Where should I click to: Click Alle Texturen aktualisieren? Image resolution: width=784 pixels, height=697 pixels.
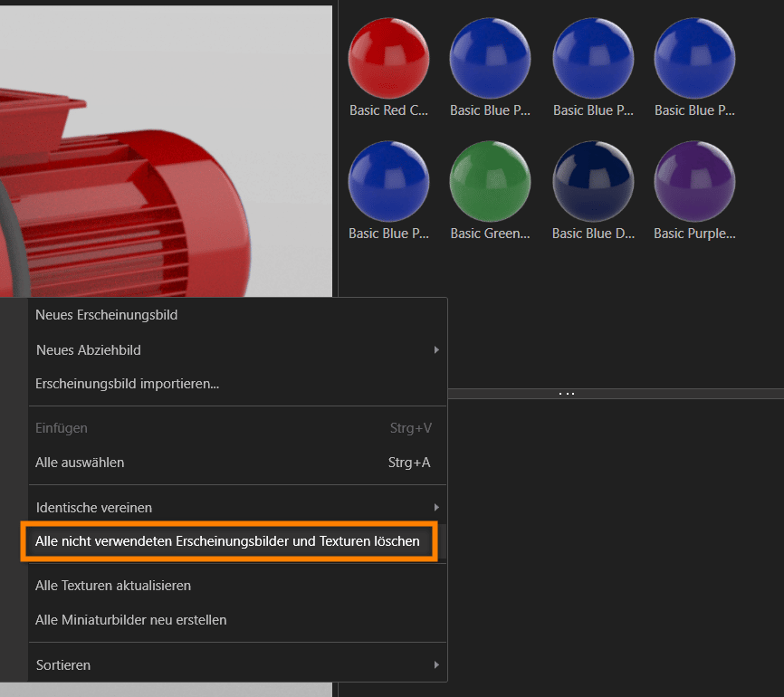113,586
